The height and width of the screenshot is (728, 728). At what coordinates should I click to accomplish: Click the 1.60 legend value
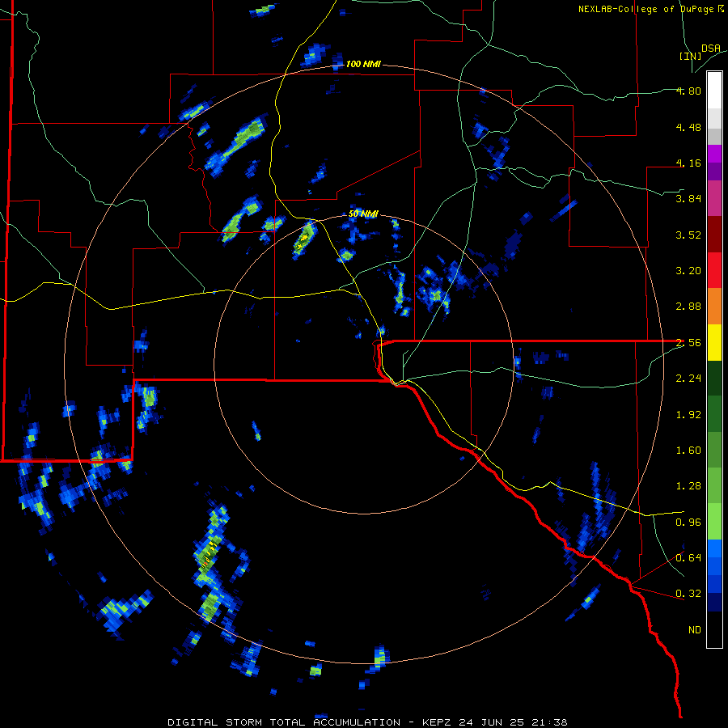(688, 451)
